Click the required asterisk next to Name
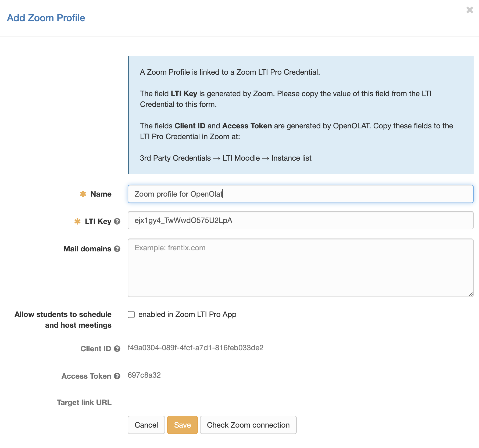 pyautogui.click(x=83, y=194)
